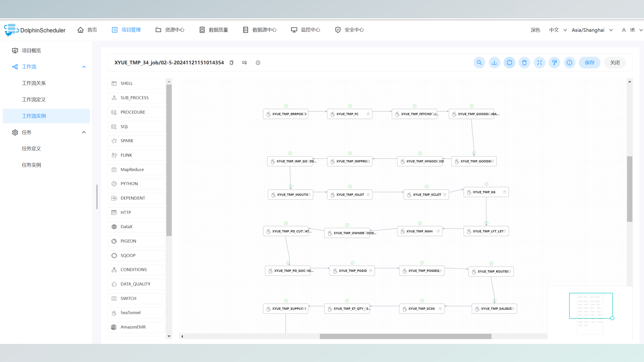Click the 关闭 button

(x=615, y=63)
